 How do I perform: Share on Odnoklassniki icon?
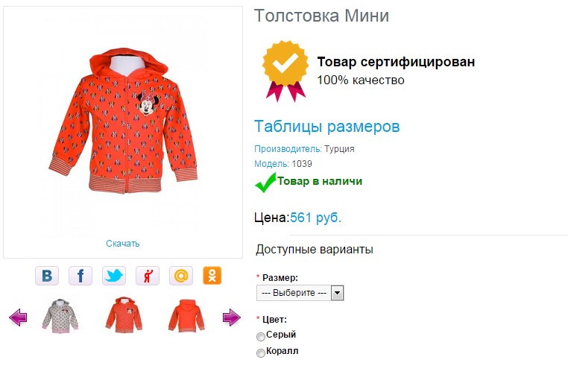(x=212, y=276)
